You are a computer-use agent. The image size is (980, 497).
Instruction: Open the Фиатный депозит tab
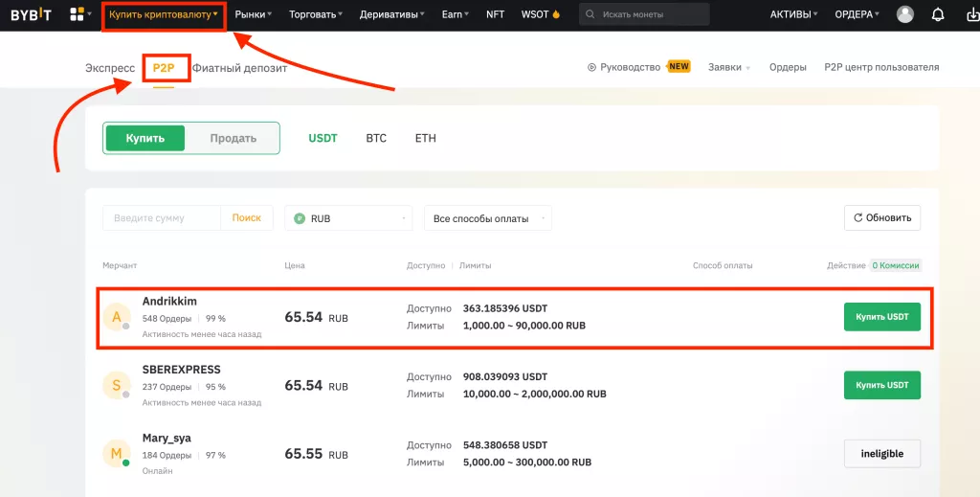[239, 68]
